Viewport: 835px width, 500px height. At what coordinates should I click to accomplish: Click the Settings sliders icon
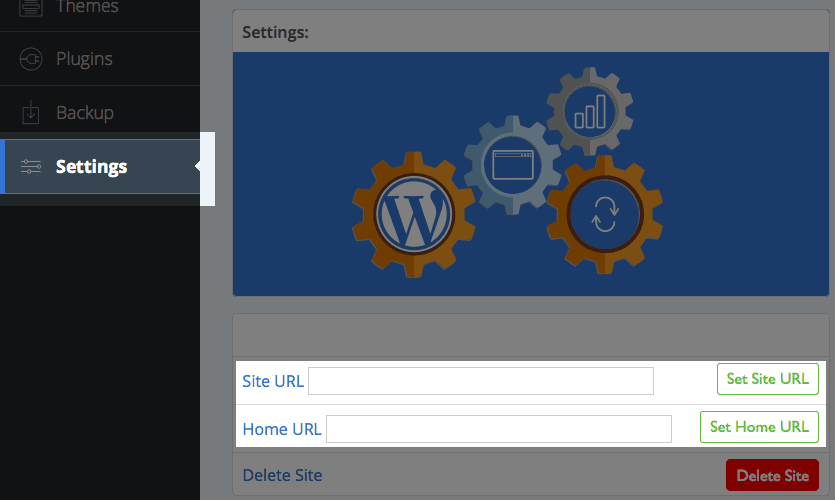tap(31, 167)
